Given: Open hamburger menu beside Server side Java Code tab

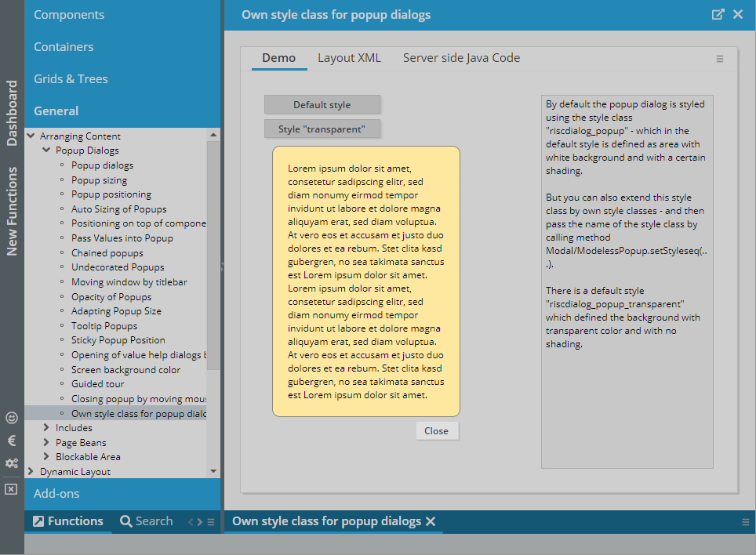Looking at the screenshot, I should (x=720, y=59).
